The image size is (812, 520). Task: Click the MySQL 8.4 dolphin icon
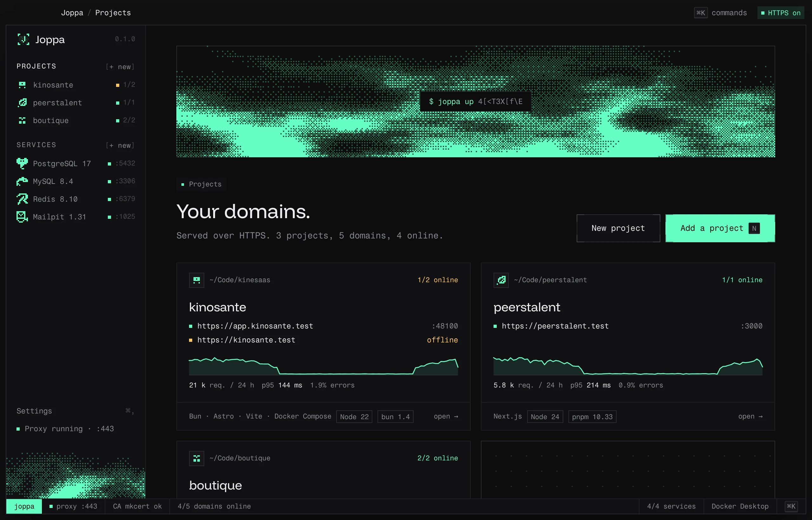click(22, 181)
